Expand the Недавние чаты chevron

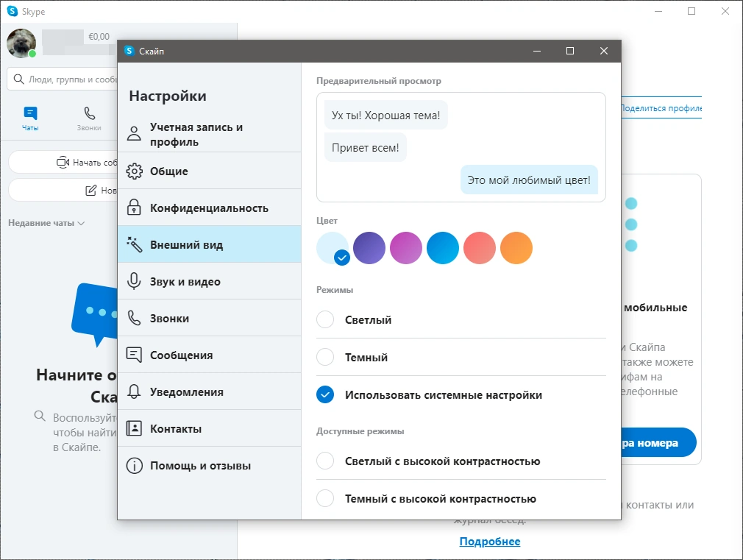81,223
